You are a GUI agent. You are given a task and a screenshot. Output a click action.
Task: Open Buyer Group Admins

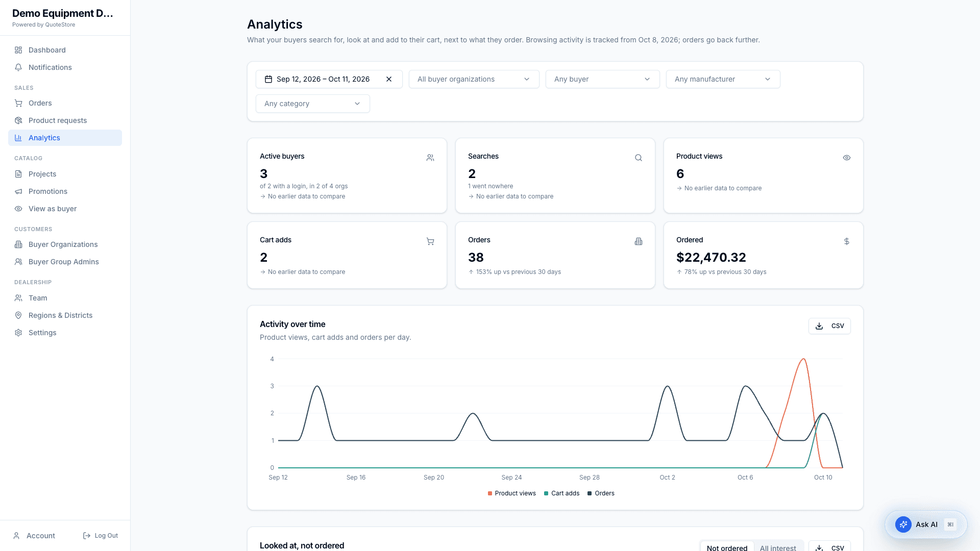pos(65,262)
